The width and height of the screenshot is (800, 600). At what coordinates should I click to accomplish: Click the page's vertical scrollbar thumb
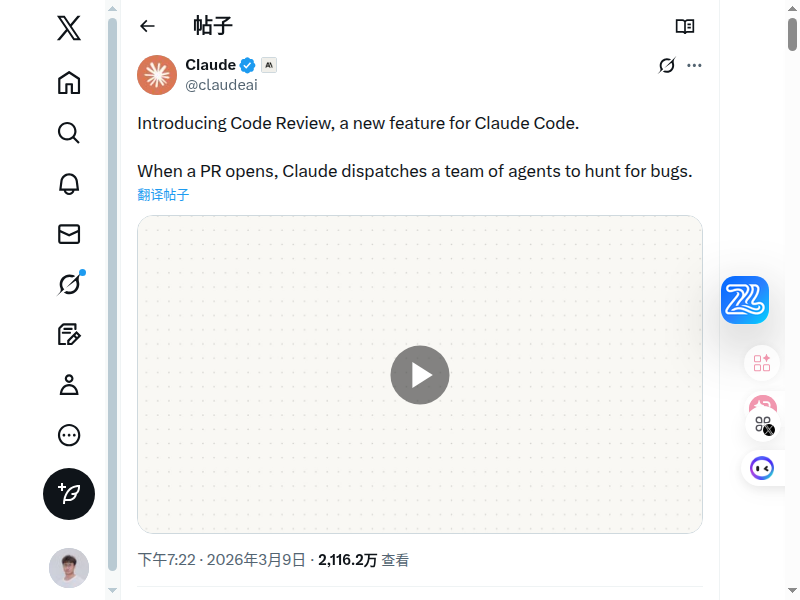pos(792,35)
